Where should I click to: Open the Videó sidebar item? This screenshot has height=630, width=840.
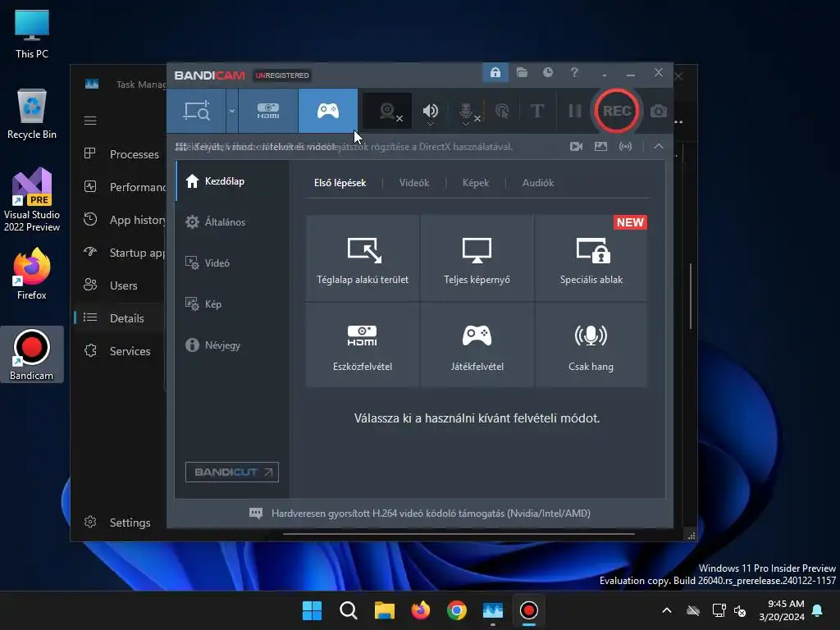point(232,263)
